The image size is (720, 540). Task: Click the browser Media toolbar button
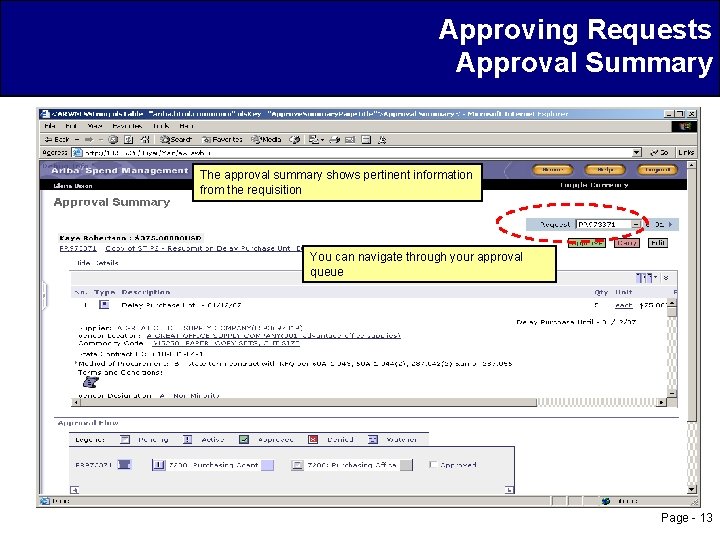(x=266, y=139)
